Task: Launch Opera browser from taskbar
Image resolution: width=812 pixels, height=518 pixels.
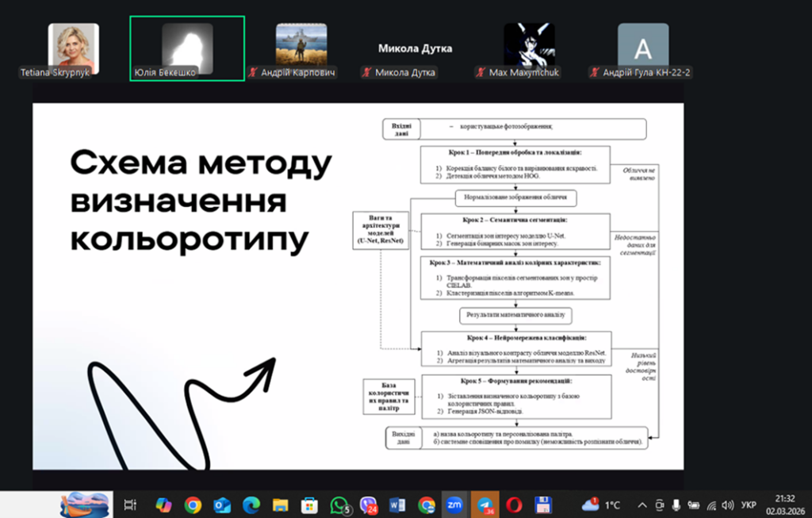Action: click(514, 505)
